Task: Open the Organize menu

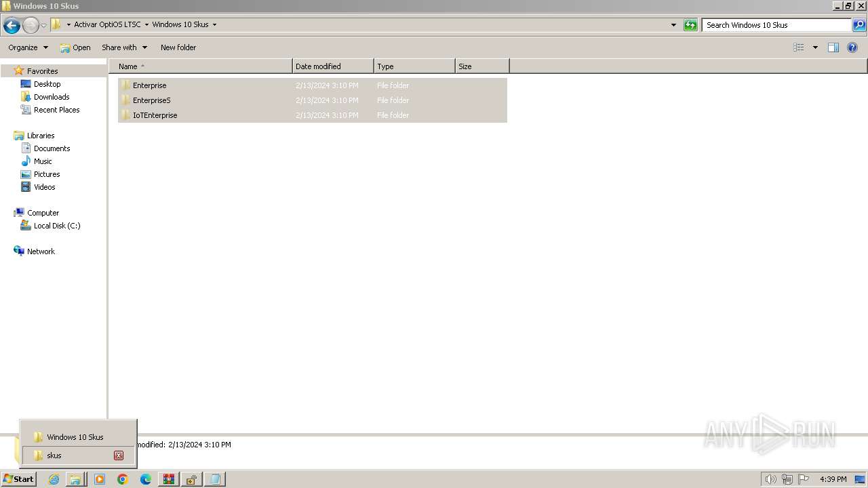Action: [x=28, y=47]
